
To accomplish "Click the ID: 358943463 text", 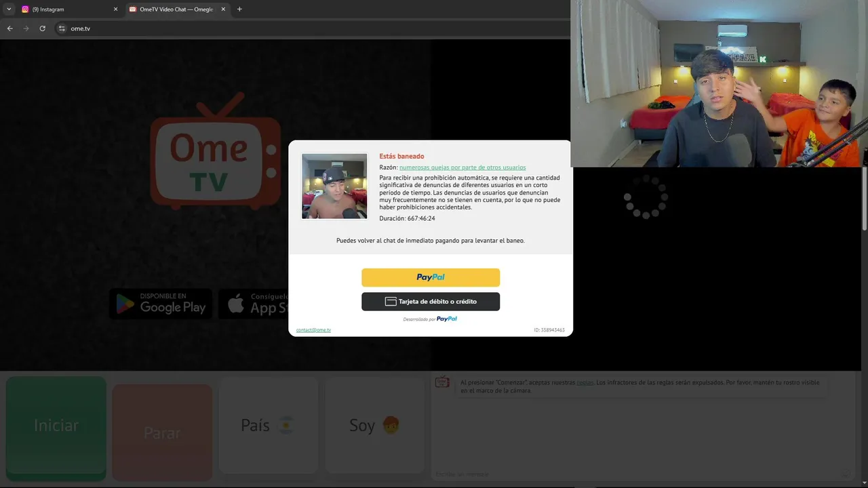I will [x=549, y=330].
